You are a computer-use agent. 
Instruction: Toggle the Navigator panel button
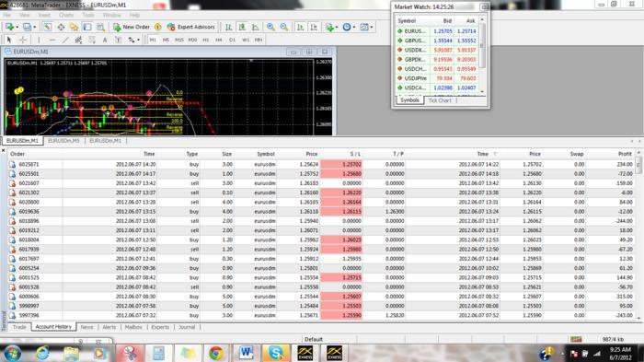[x=74, y=27]
